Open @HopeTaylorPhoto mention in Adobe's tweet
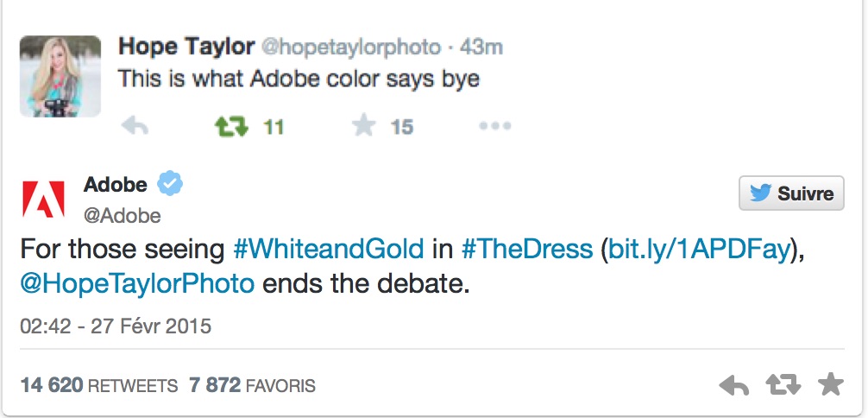Screen dimensions: 868x418 click(x=137, y=285)
